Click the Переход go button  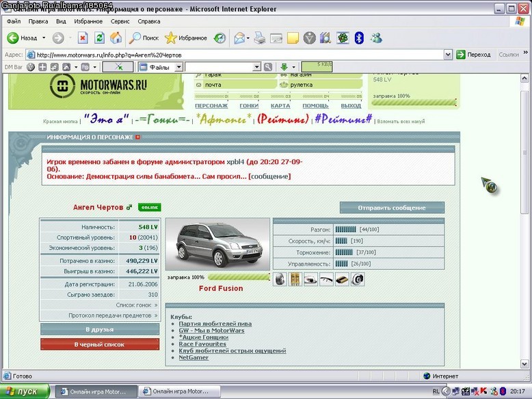(473, 55)
